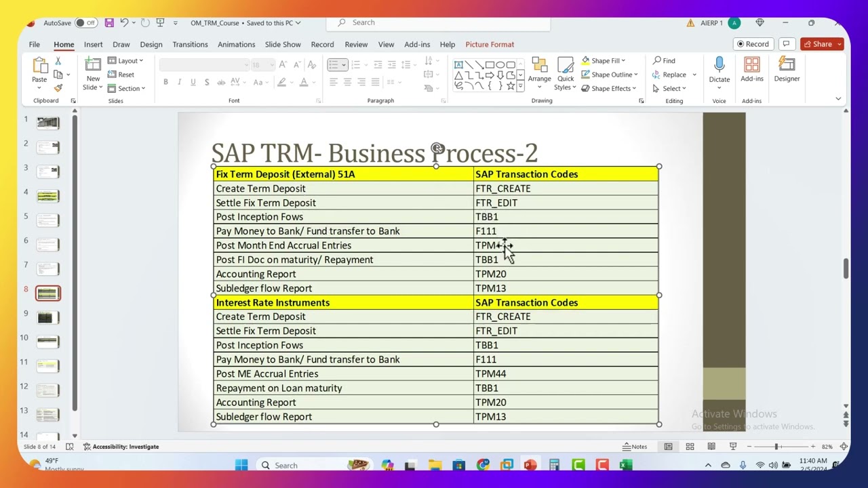Image resolution: width=868 pixels, height=488 pixels.
Task: Open the File menu
Action: pyautogui.click(x=34, y=44)
